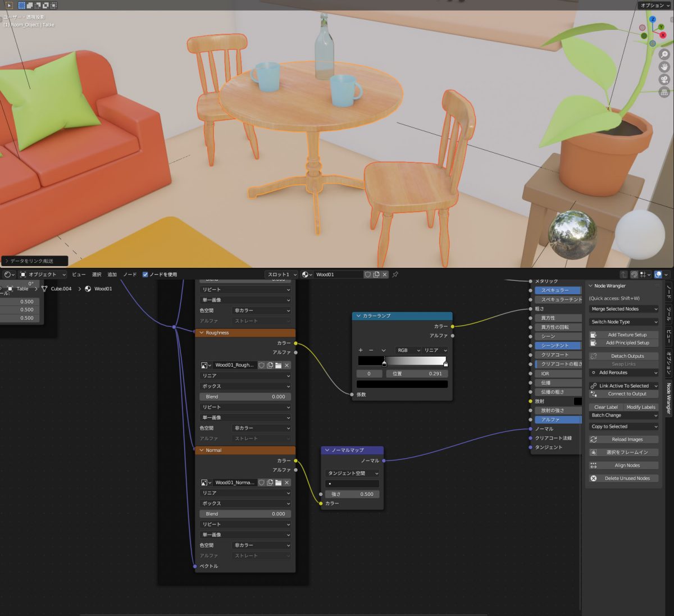The height and width of the screenshot is (616, 674).
Task: Click the zoom magnifier icon in the viewport
Action: [664, 55]
